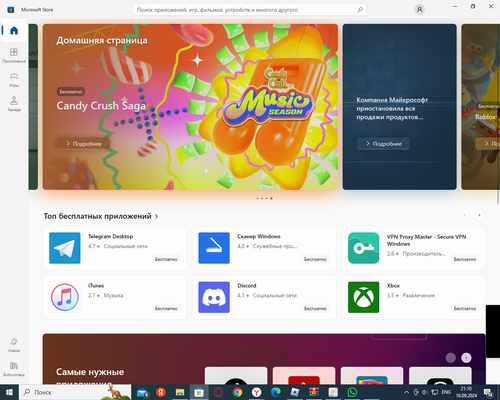Open the Apps section in the sidebar
This screenshot has width=500, height=400.
(14, 55)
